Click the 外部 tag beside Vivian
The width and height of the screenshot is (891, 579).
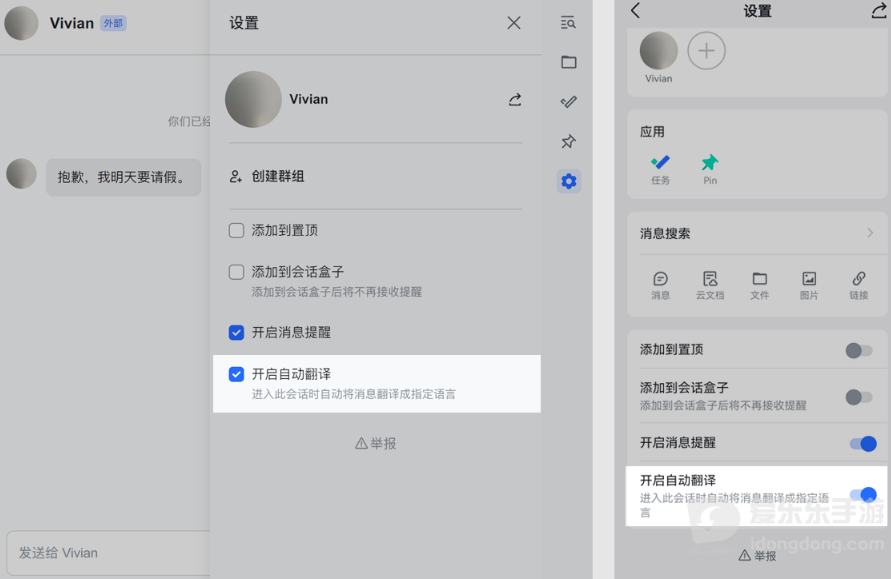click(x=113, y=23)
